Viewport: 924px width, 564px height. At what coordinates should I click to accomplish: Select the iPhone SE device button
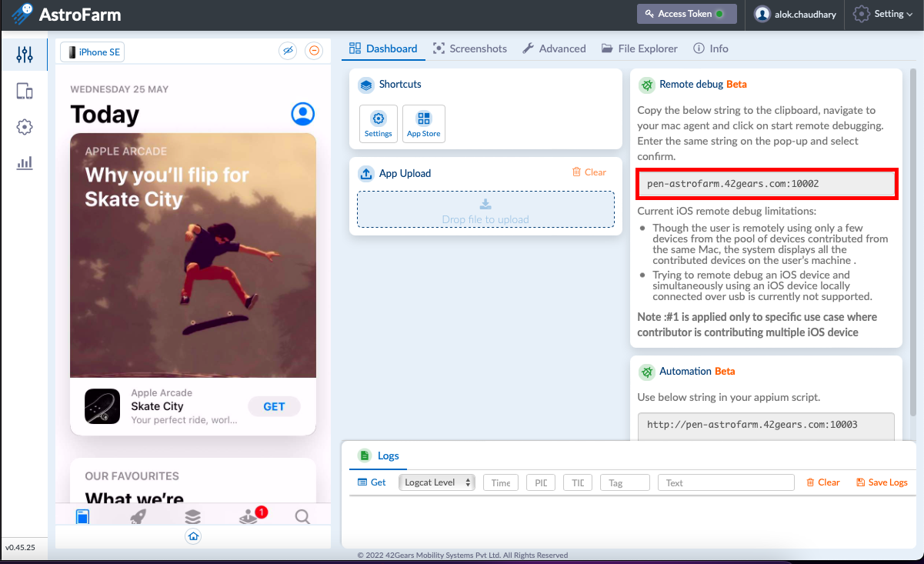point(92,52)
